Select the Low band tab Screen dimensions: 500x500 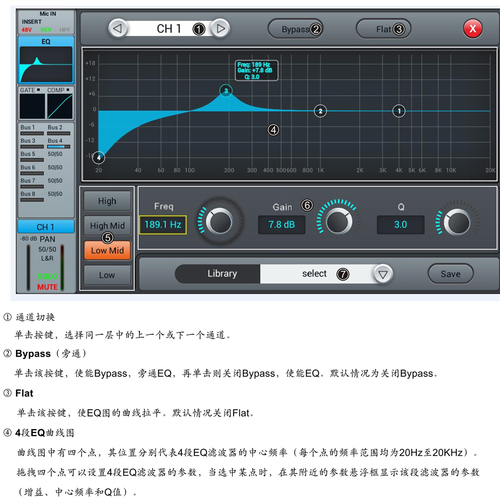pos(107,275)
